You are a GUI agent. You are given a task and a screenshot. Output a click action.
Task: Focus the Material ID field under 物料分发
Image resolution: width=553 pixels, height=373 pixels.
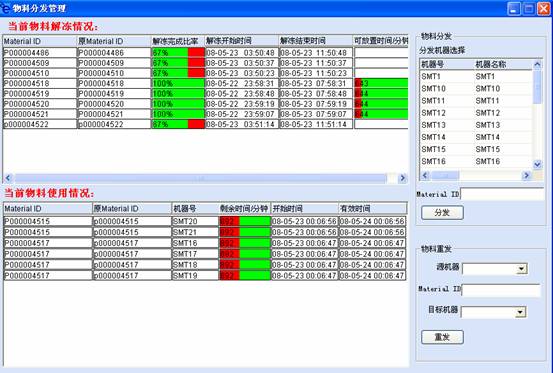tap(503, 194)
